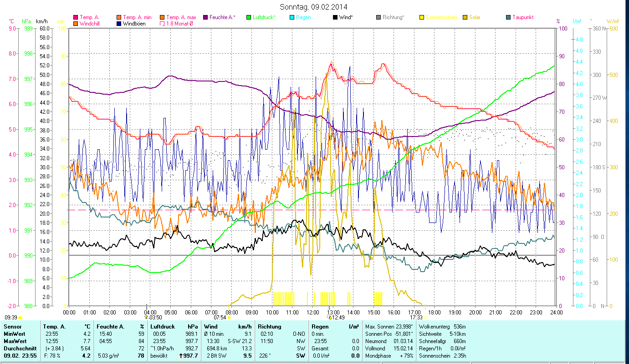Click the sunset time 17:33

click(x=416, y=318)
